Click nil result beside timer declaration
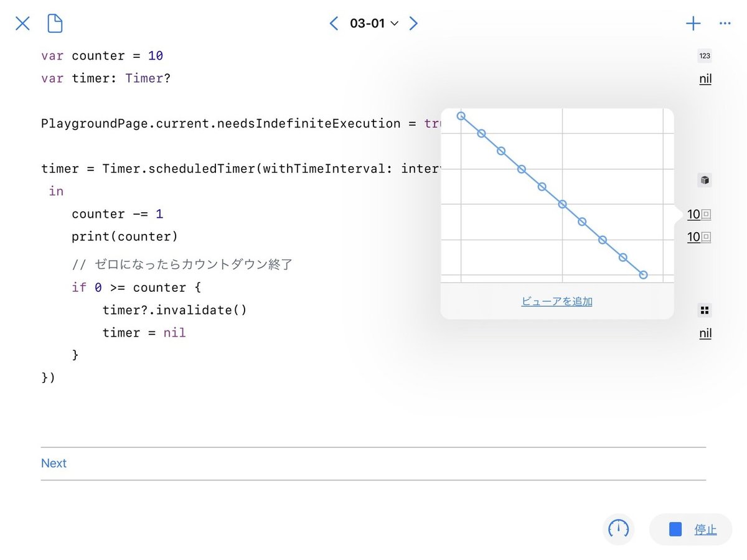This screenshot has height=560, width=747. pos(705,79)
